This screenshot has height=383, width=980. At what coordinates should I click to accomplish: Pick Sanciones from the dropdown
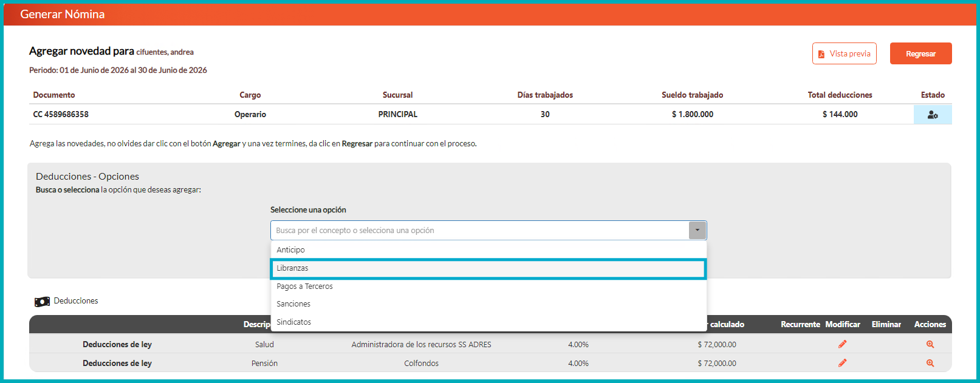coord(488,304)
